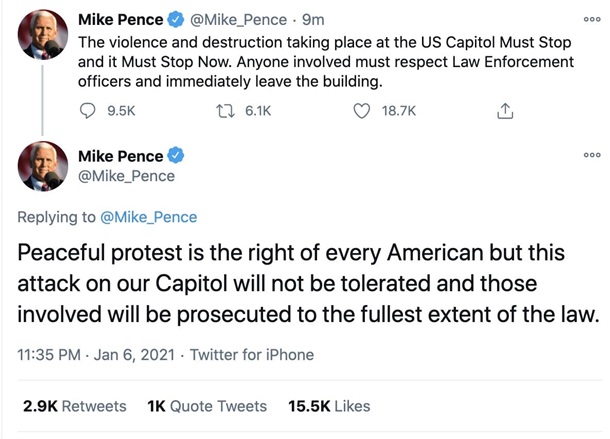The height and width of the screenshot is (439, 610).
Task: Click the verified badge on first tweet
Action: 176,19
